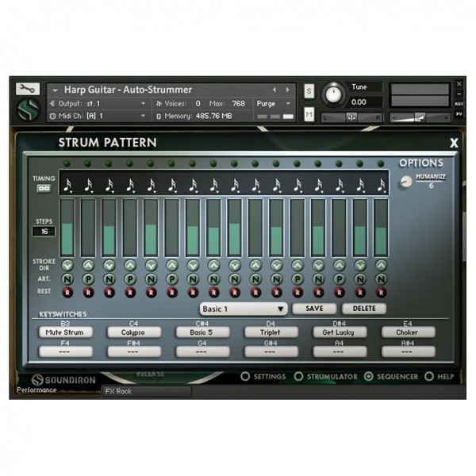Adjust the Tune knob
Image resolution: width=476 pixels, height=476 pixels.
click(x=333, y=94)
